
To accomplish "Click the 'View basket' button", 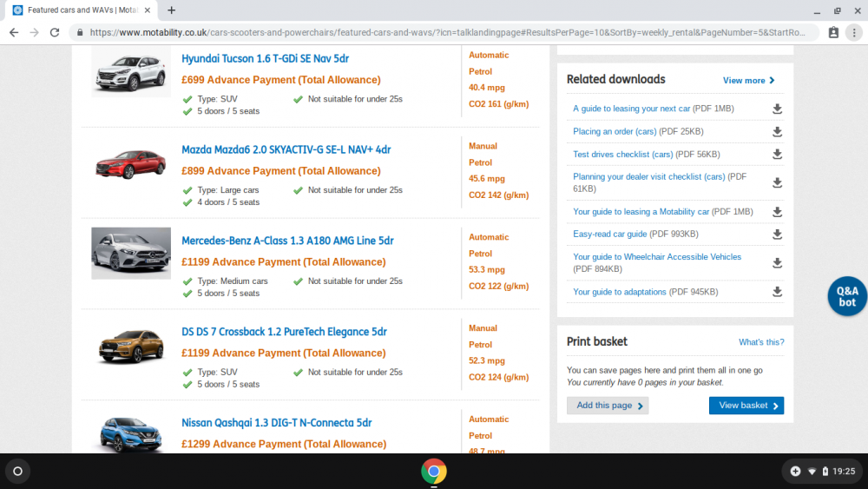I will pos(746,406).
